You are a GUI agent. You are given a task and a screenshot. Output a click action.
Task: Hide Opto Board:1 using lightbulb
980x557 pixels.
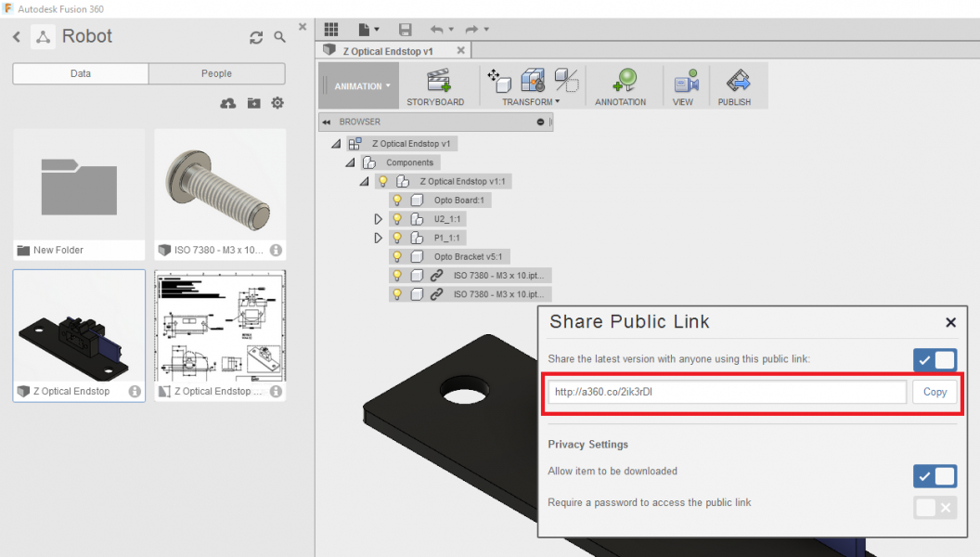coord(397,201)
